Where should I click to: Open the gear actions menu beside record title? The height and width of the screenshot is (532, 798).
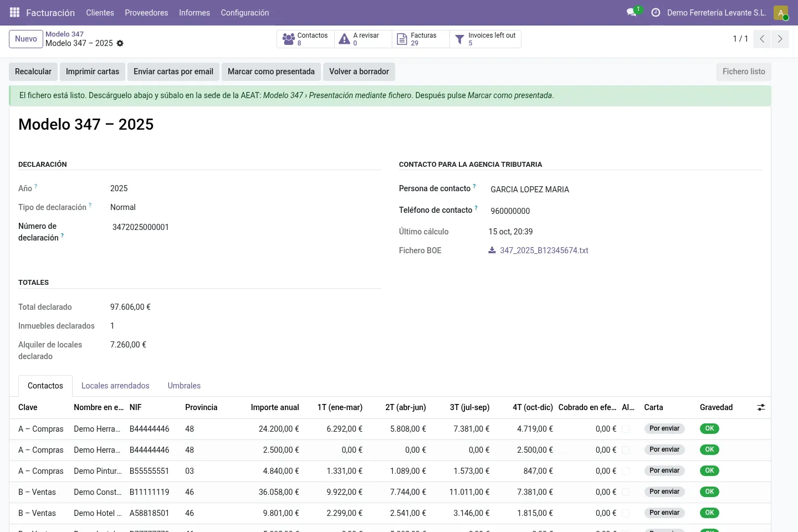point(120,43)
